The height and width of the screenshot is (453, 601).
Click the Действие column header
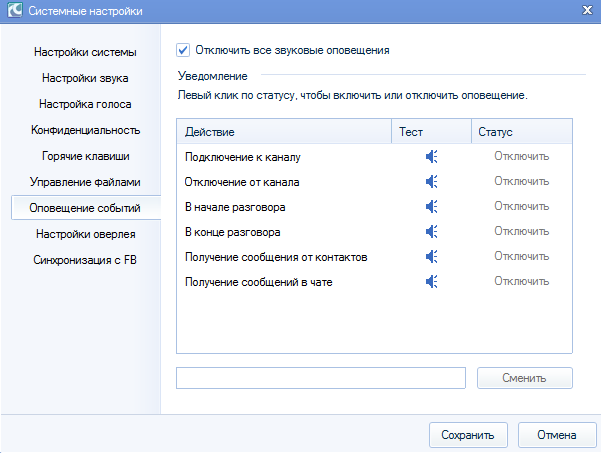tap(284, 131)
